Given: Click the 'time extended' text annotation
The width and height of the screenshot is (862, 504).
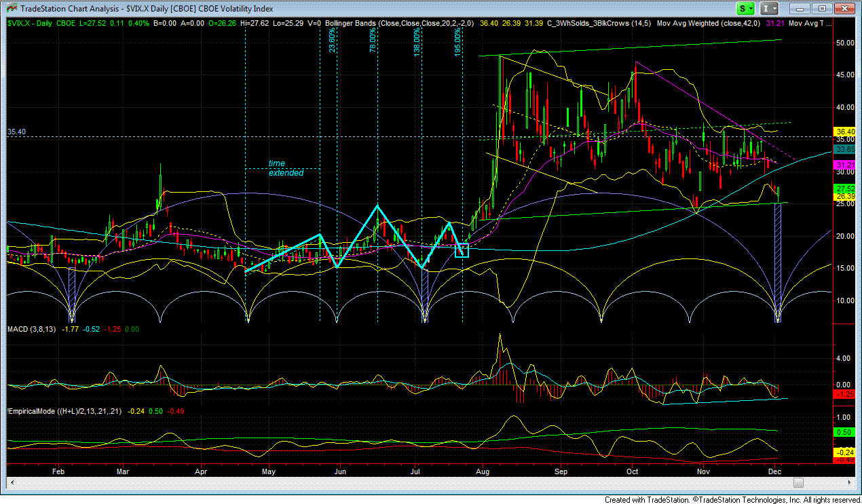Looking at the screenshot, I should point(285,168).
